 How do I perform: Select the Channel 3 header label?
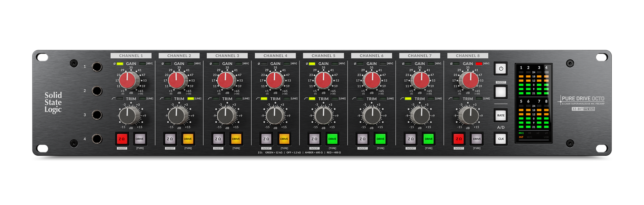(227, 56)
